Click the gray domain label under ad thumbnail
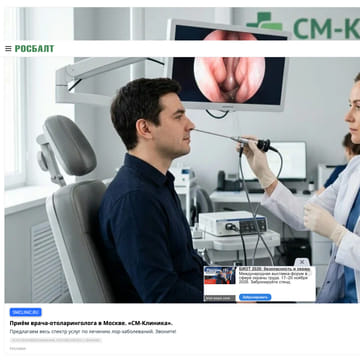360x360 pixels. 220,298
